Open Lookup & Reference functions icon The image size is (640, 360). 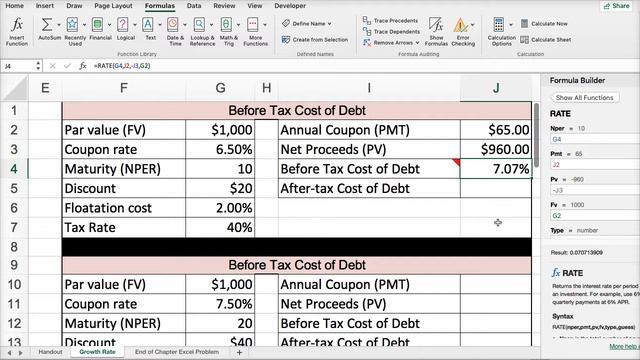point(199,24)
